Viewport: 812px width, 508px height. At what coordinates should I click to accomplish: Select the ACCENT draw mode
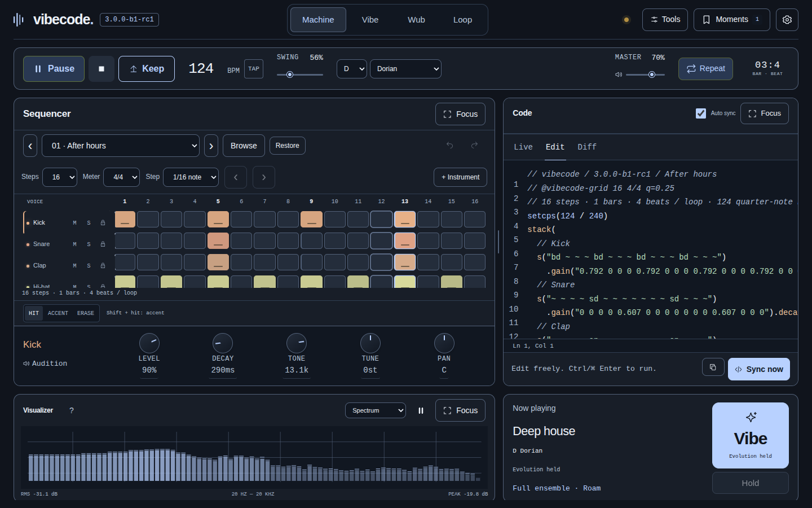[58, 313]
